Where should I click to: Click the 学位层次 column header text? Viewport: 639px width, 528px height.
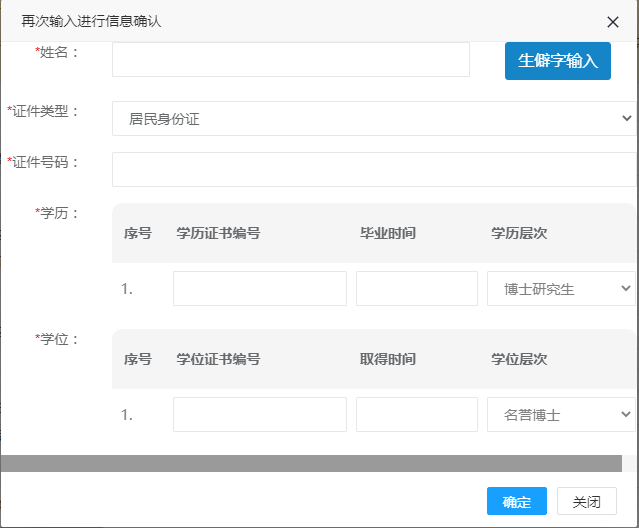[519, 359]
